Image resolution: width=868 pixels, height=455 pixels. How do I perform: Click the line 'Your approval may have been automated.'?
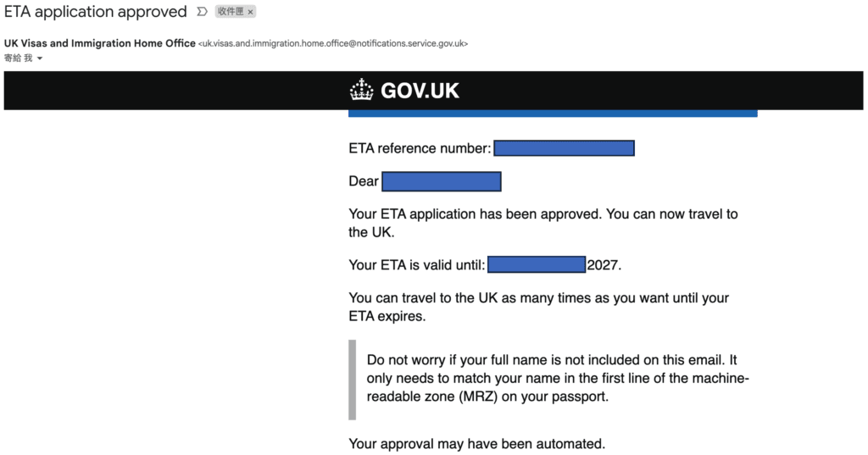(476, 443)
